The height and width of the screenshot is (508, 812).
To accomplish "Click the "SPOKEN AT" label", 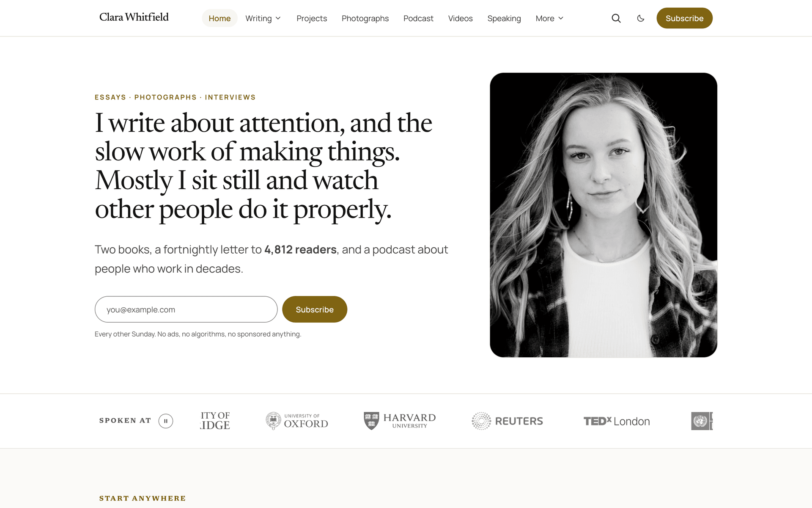I will [125, 420].
